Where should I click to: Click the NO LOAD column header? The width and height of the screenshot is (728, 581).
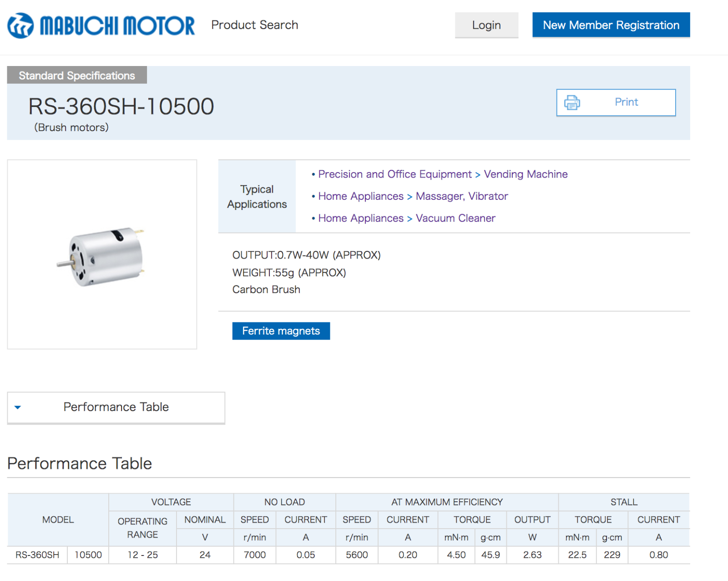[x=285, y=502]
